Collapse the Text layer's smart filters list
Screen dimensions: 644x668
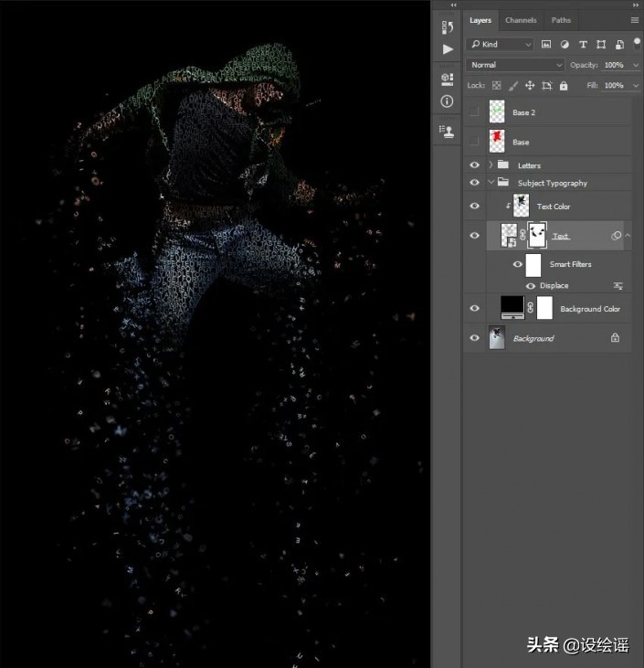coord(628,235)
